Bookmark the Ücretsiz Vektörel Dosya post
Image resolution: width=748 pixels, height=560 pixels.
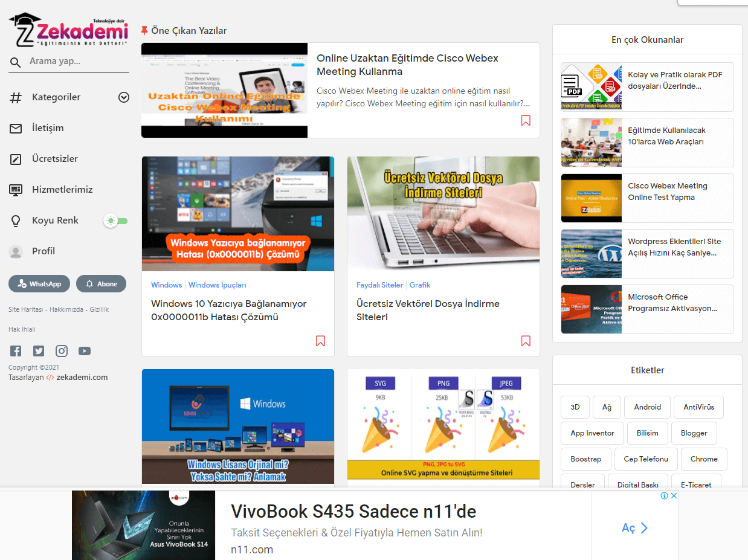tap(526, 341)
